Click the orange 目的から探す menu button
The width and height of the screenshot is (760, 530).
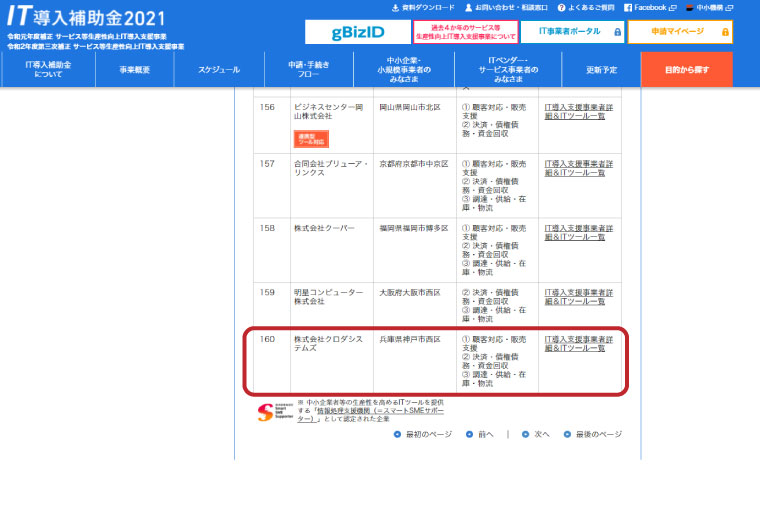[x=687, y=69]
